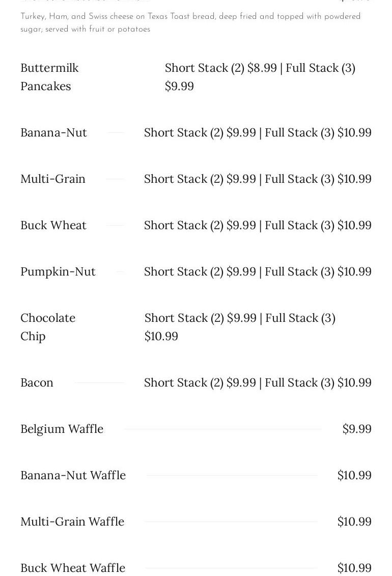Screen dimensions: 392x576
Task: Click the Turkey, Ham, and Swiss description text
Action: (x=190, y=23)
